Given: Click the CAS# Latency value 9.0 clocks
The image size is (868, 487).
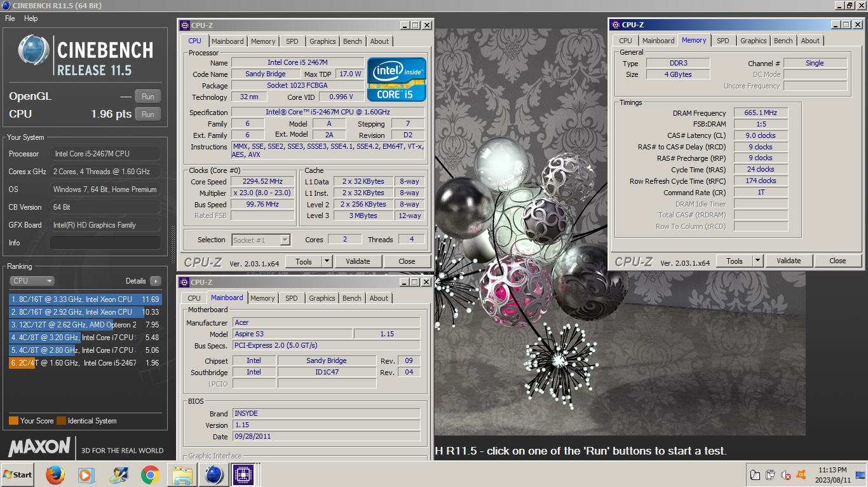Looking at the screenshot, I should pyautogui.click(x=761, y=135).
